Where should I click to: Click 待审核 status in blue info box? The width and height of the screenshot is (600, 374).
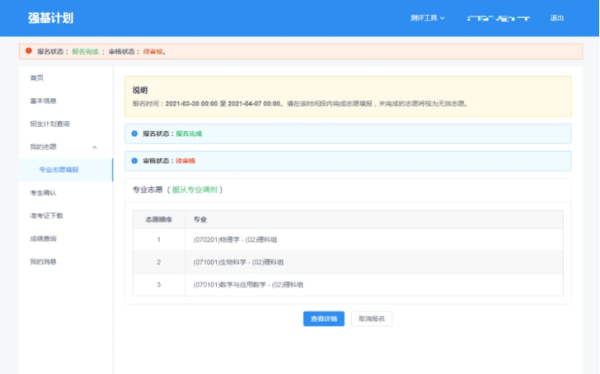(x=186, y=161)
